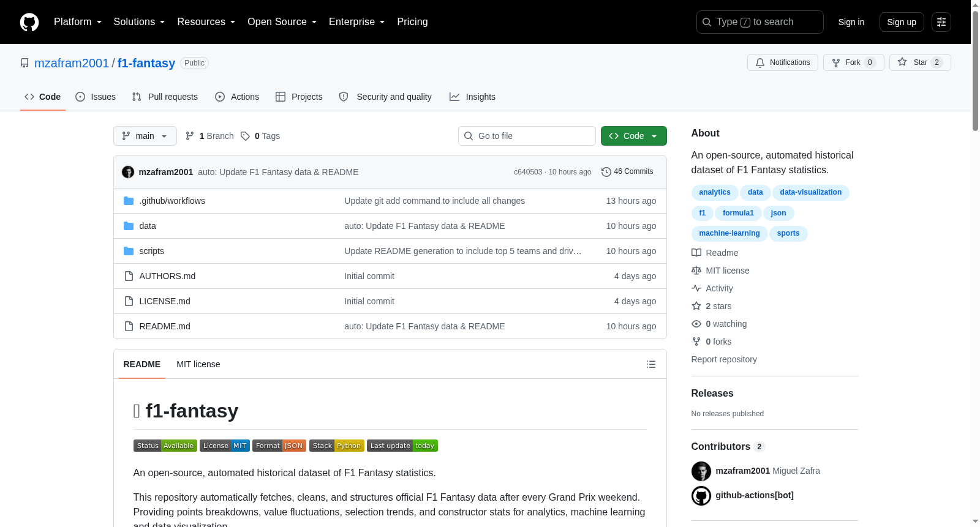Open the f1-fantasy repository name link
The width and height of the screenshot is (980, 527).
click(146, 63)
